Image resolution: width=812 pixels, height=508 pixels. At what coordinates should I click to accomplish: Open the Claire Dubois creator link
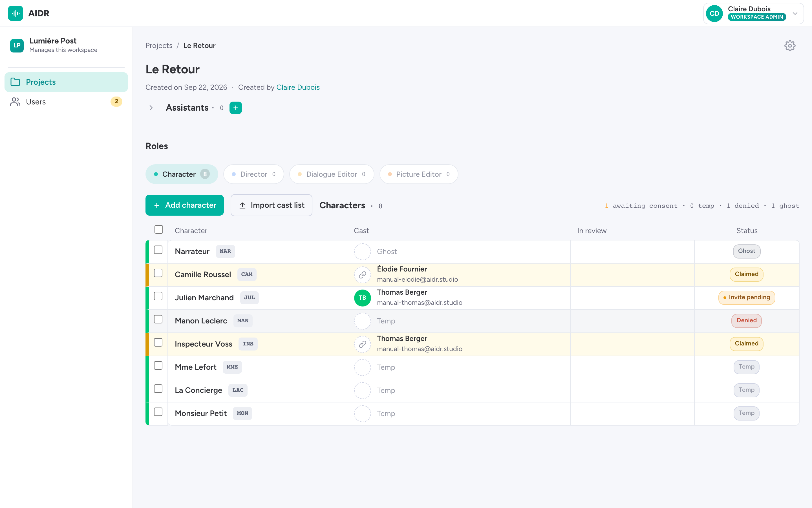click(298, 87)
